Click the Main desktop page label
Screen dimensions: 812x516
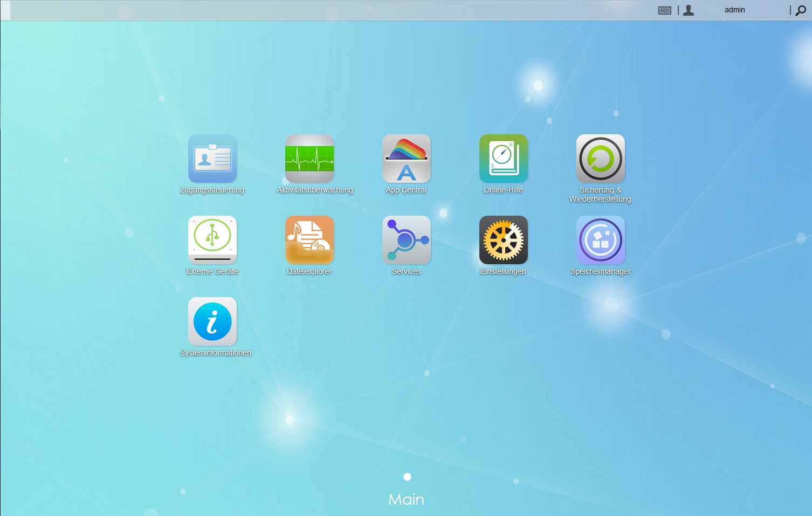(x=407, y=499)
